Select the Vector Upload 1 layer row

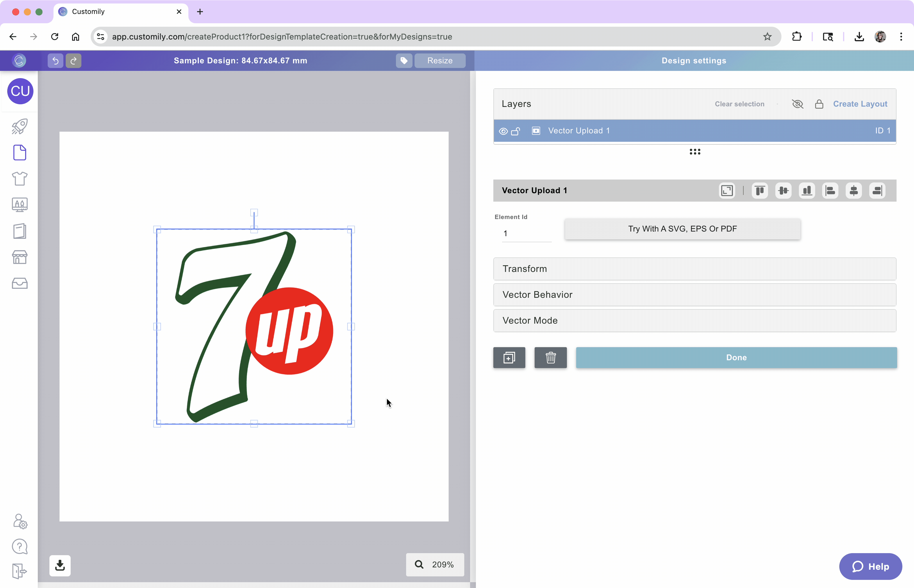pos(695,130)
